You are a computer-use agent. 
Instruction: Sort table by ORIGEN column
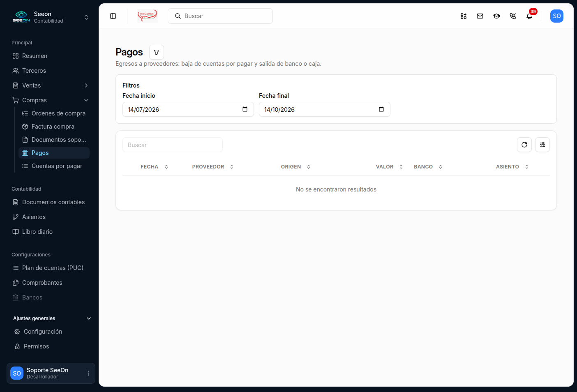pos(296,167)
